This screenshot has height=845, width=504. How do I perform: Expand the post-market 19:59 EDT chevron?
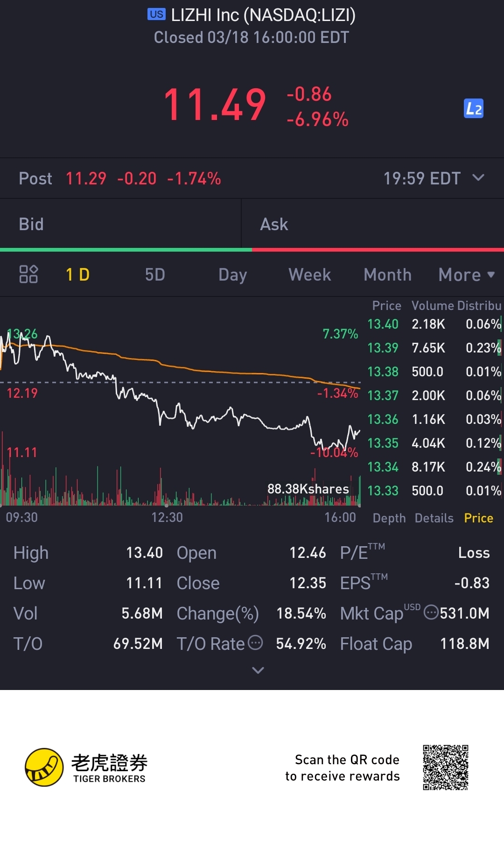pyautogui.click(x=478, y=178)
